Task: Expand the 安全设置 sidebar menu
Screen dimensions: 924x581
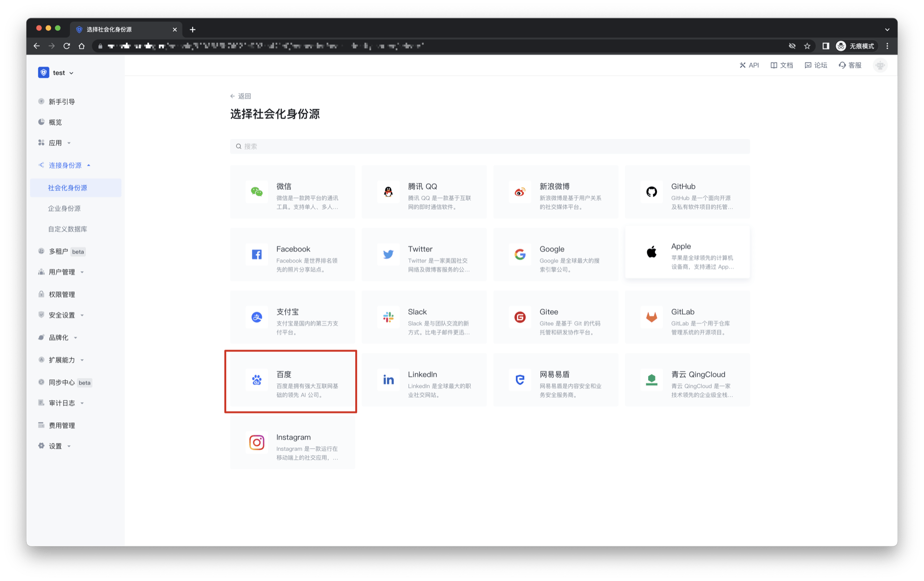Action: click(62, 316)
